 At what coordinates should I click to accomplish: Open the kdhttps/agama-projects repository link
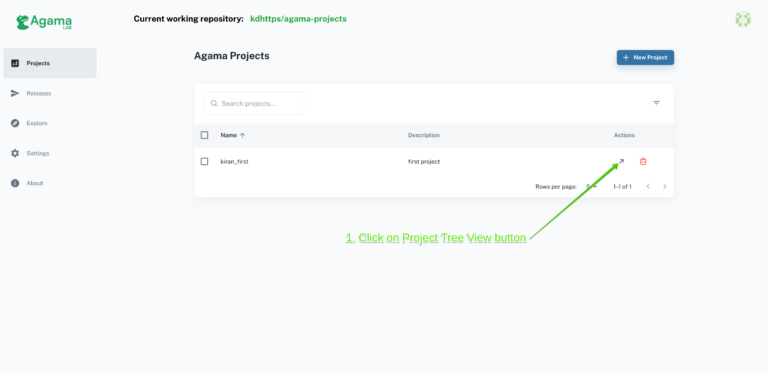coord(298,19)
